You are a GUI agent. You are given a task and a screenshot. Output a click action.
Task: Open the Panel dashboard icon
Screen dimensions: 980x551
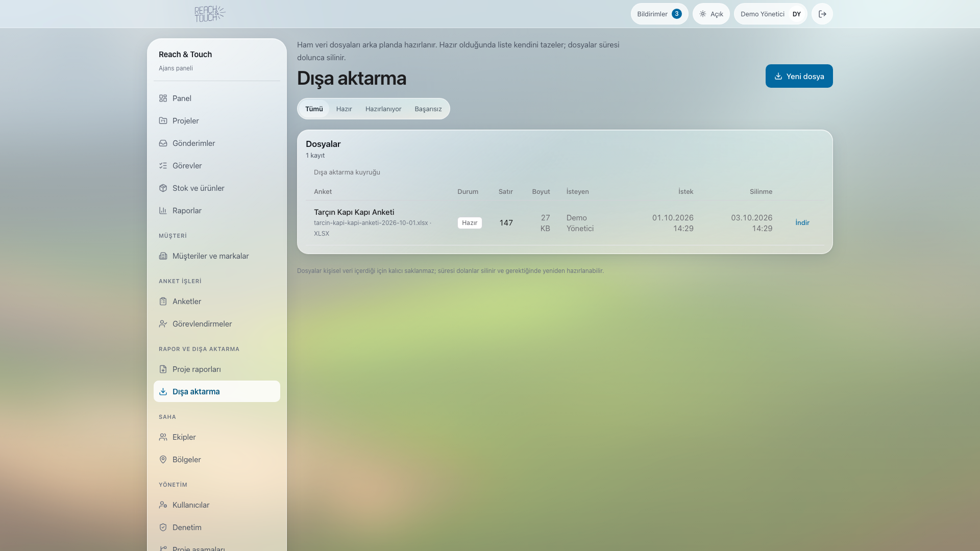(163, 98)
